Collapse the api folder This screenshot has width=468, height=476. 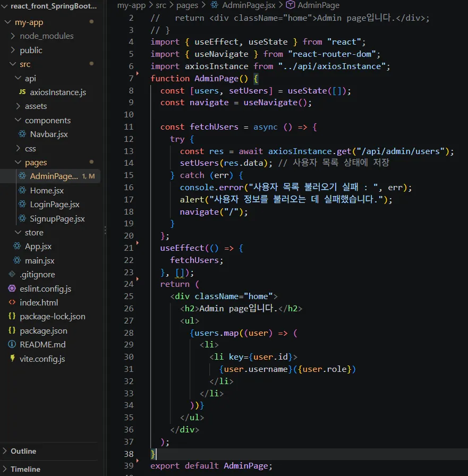pyautogui.click(x=18, y=78)
